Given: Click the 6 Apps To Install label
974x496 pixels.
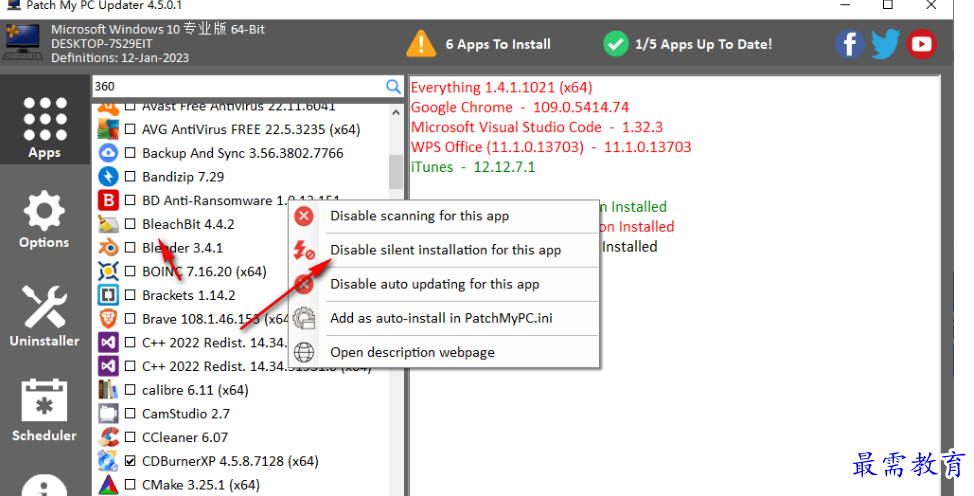Looking at the screenshot, I should (x=498, y=44).
